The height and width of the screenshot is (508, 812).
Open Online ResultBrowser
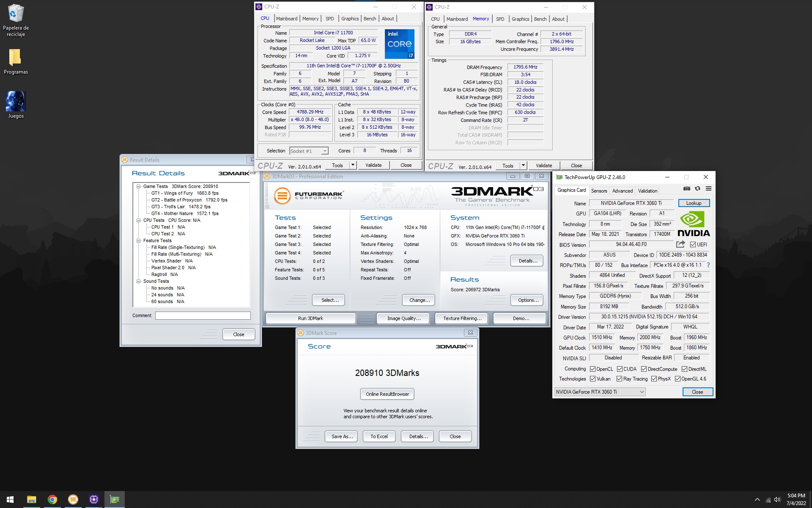(387, 394)
